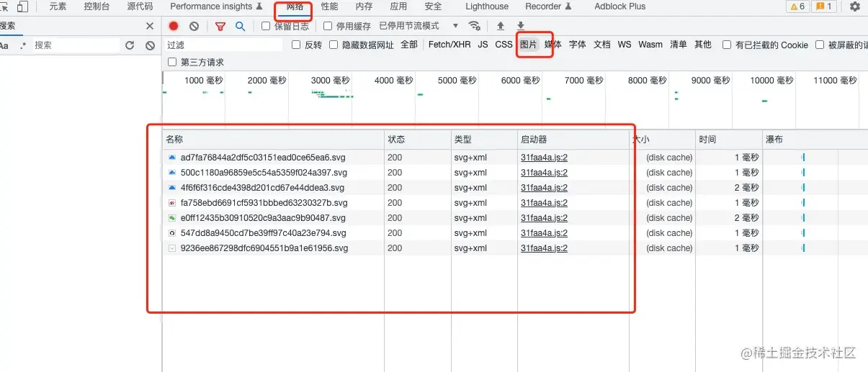Click the 搜索 input in search panel
This screenshot has height=372, width=868.
click(x=76, y=45)
